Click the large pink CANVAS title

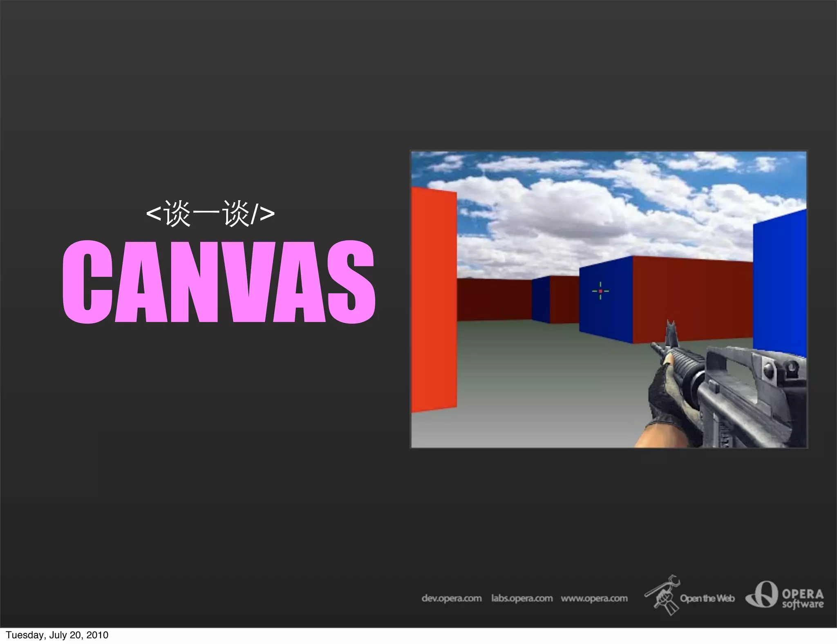click(219, 282)
